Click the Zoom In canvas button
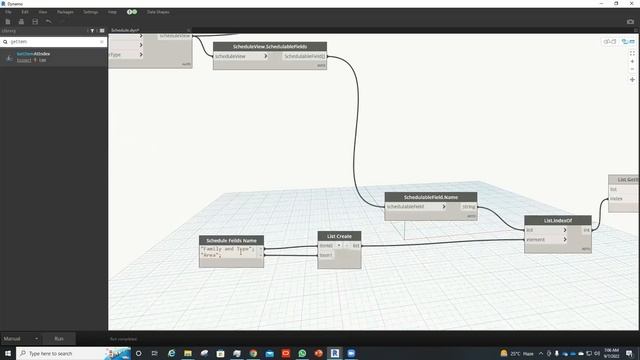 pyautogui.click(x=632, y=61)
